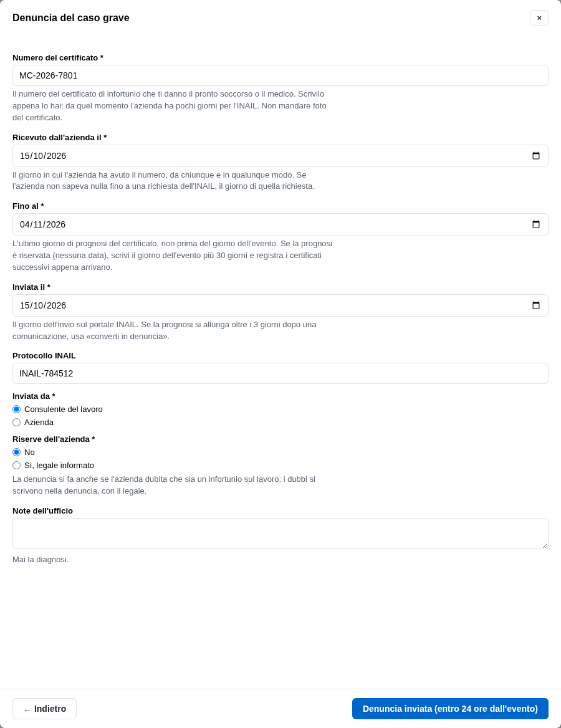
Task: Open calendar picker for Fino al date
Action: pyautogui.click(x=536, y=225)
